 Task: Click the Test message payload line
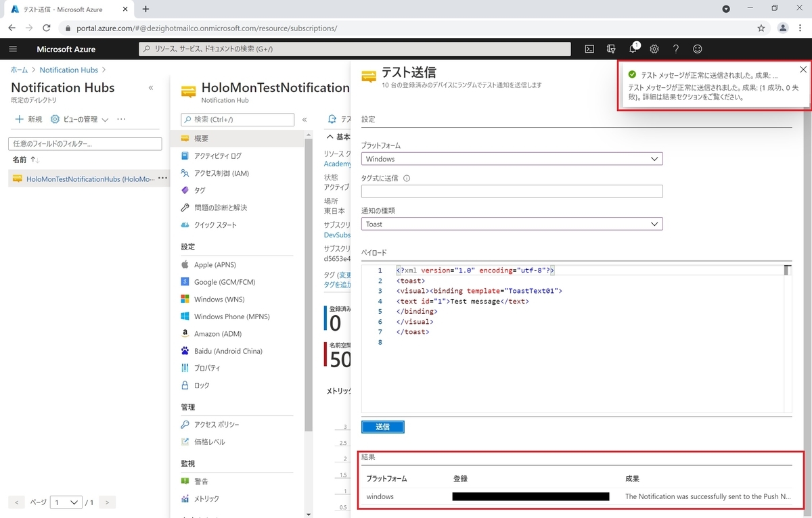462,301
